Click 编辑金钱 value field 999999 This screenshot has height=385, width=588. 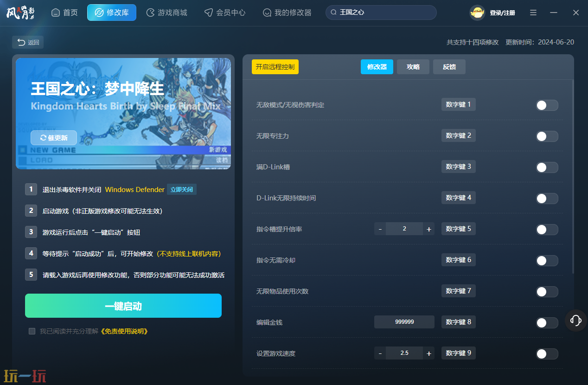click(x=404, y=322)
